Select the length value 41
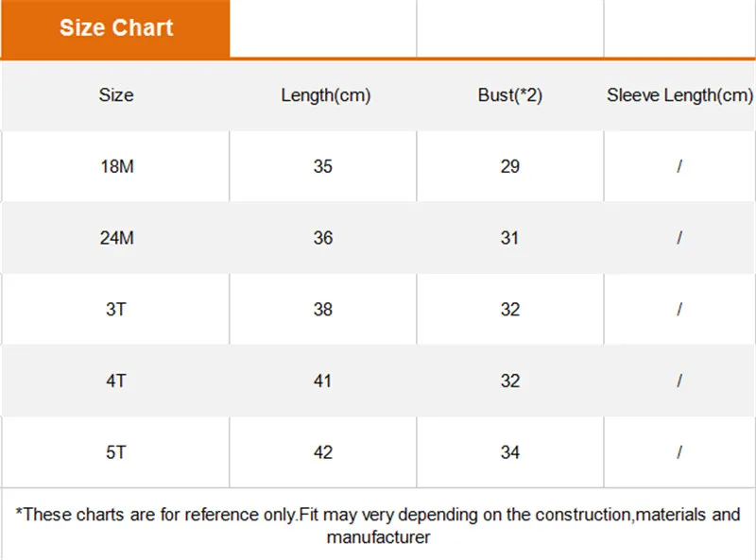 [323, 381]
